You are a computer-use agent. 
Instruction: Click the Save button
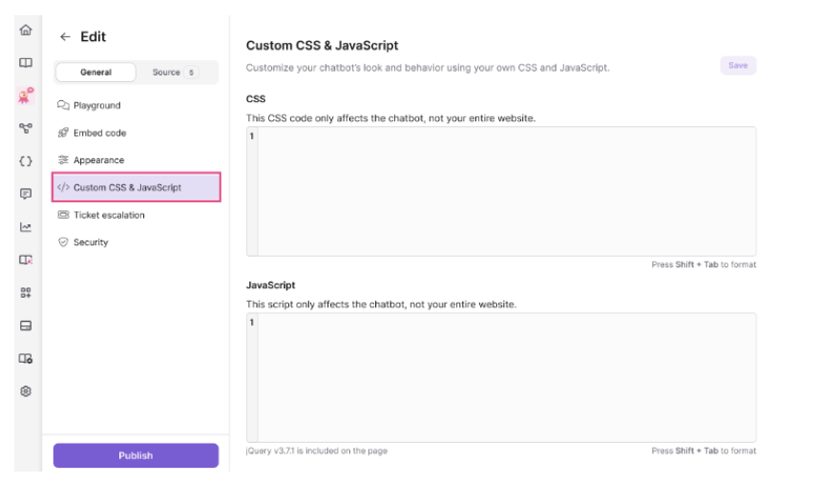click(x=738, y=66)
